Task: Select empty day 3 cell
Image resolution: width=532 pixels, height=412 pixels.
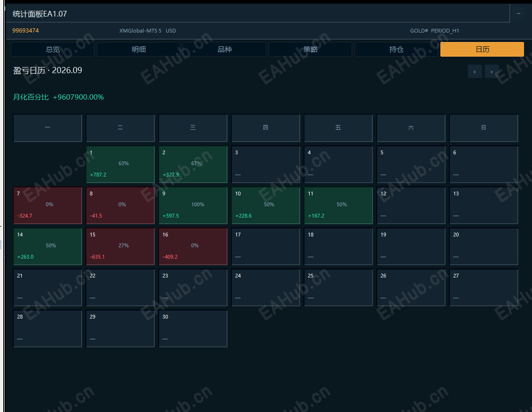Action: click(266, 164)
